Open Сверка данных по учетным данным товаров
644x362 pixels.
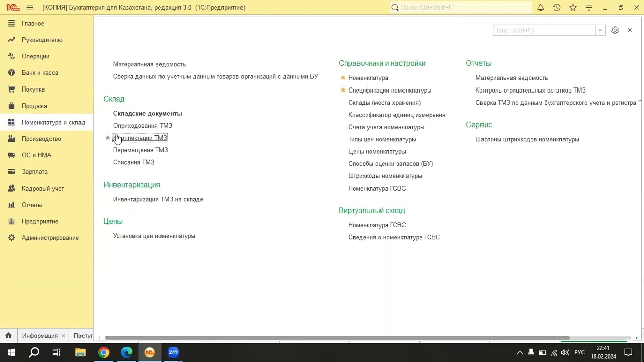215,77
